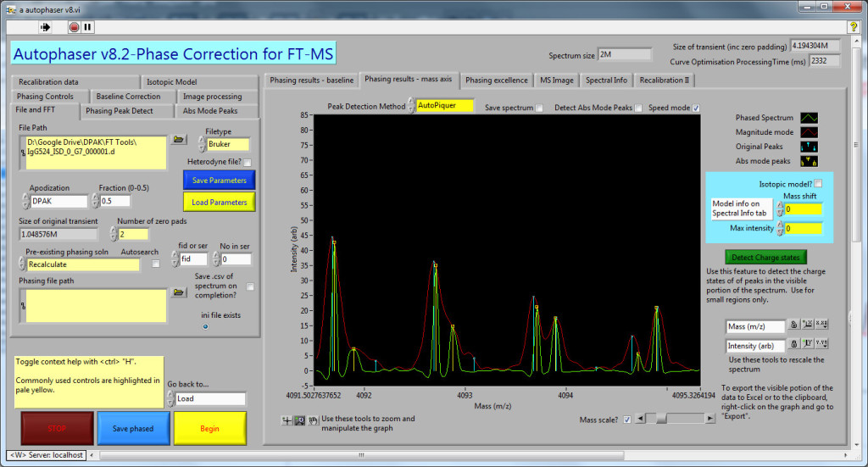
Task: Switch to the Recalibration data tab
Action: (75, 82)
